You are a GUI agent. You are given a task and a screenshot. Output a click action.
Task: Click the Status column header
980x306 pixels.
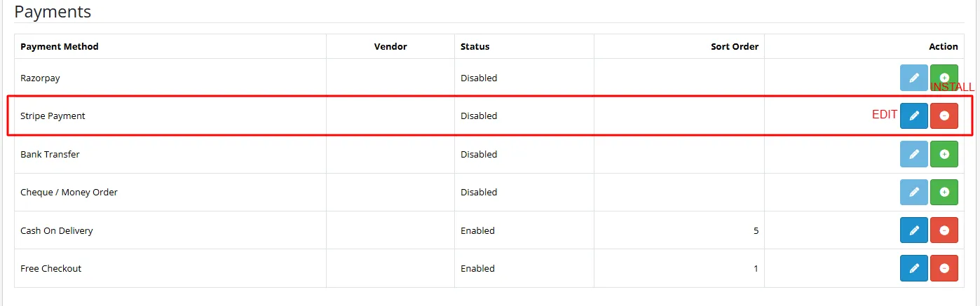[x=475, y=47]
